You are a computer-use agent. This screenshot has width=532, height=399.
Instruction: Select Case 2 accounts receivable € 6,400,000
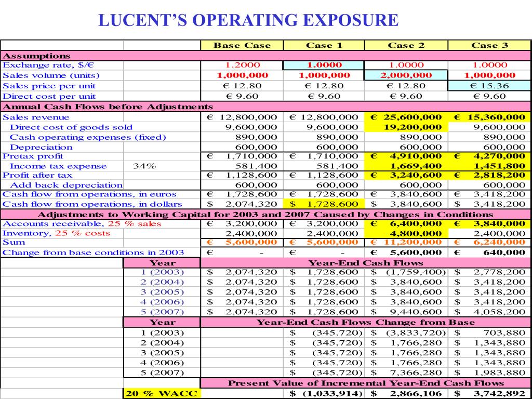coord(406,223)
